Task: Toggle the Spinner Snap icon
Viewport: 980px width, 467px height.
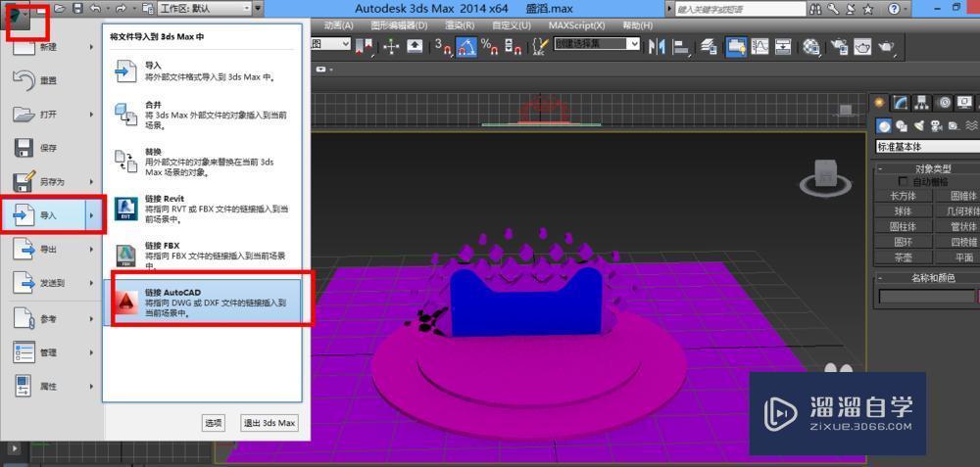Action: pos(513,46)
